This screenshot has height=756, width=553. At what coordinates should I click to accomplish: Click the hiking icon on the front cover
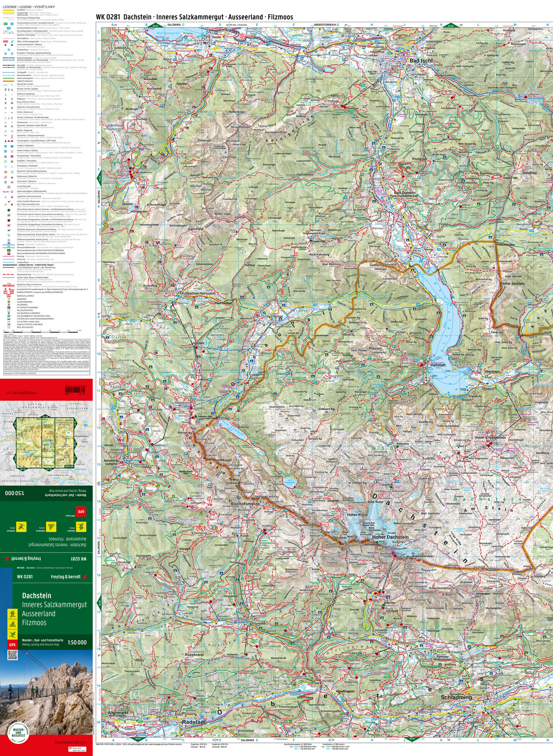tap(12, 614)
